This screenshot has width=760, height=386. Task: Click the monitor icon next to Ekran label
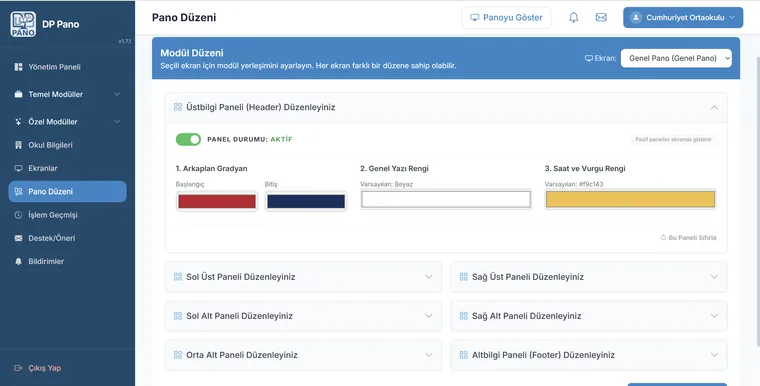(588, 58)
